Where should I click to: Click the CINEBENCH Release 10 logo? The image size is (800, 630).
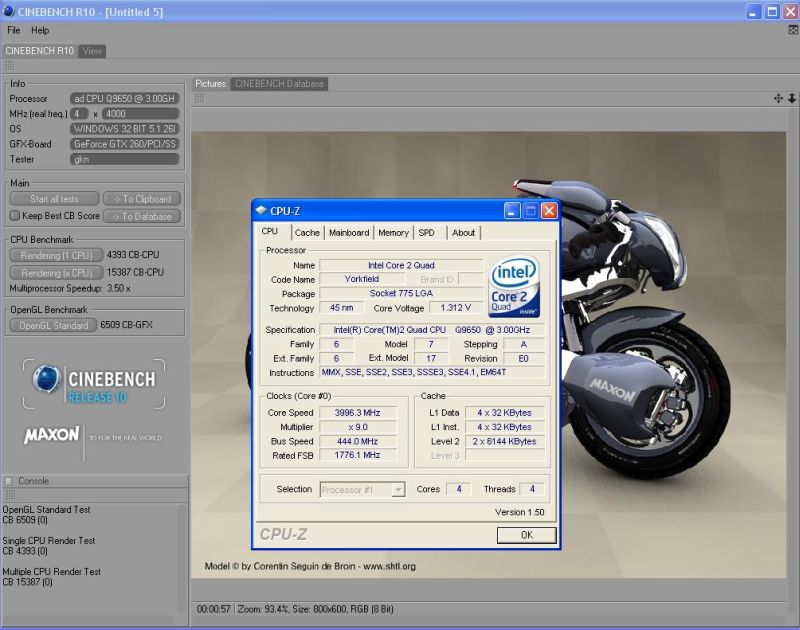94,384
